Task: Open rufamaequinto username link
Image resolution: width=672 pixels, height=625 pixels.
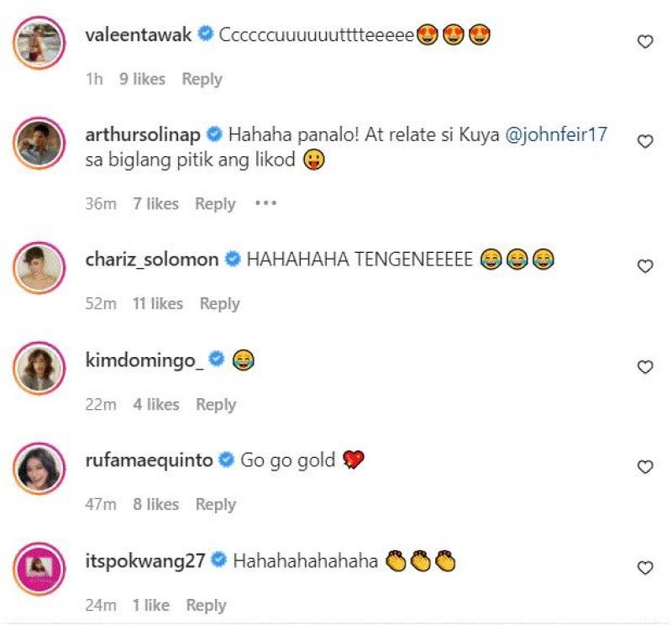Action: (x=151, y=460)
